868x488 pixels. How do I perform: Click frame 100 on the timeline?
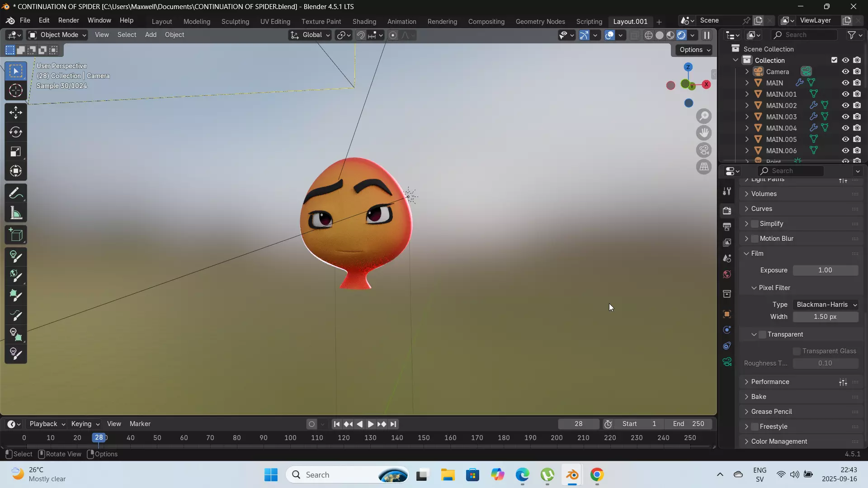point(290,438)
